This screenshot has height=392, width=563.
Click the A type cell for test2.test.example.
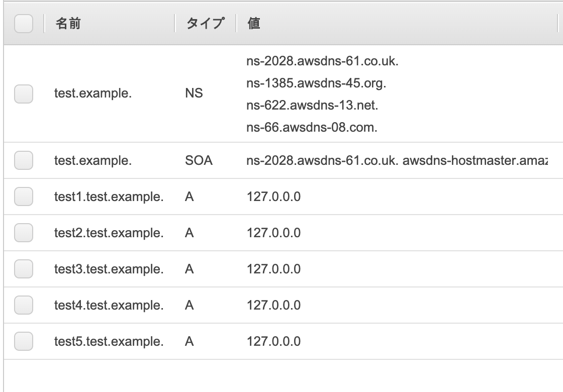(x=189, y=233)
